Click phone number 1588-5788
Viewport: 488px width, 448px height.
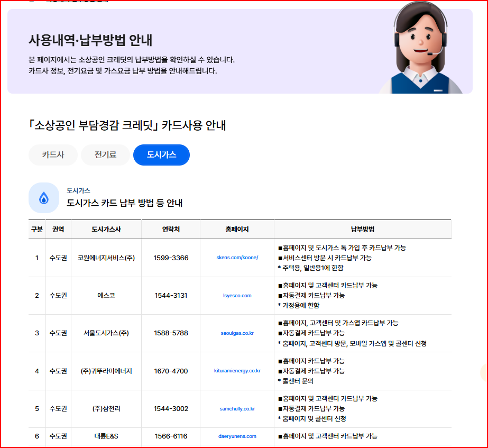point(171,333)
